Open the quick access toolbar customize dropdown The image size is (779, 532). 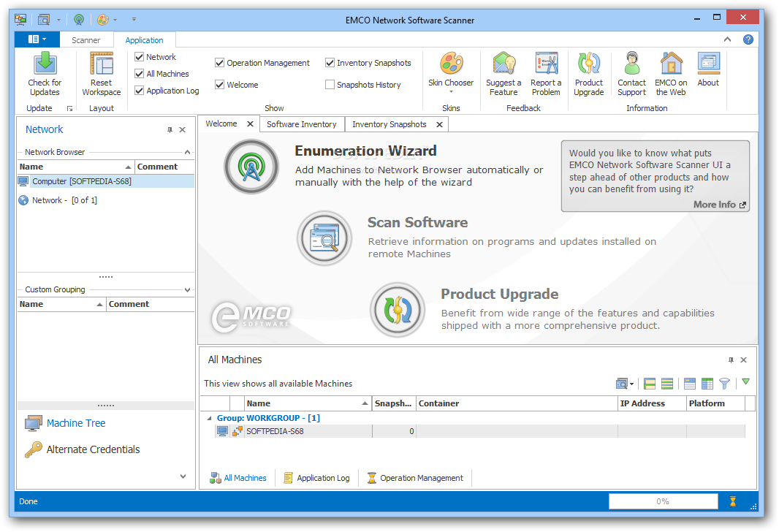pyautogui.click(x=134, y=20)
